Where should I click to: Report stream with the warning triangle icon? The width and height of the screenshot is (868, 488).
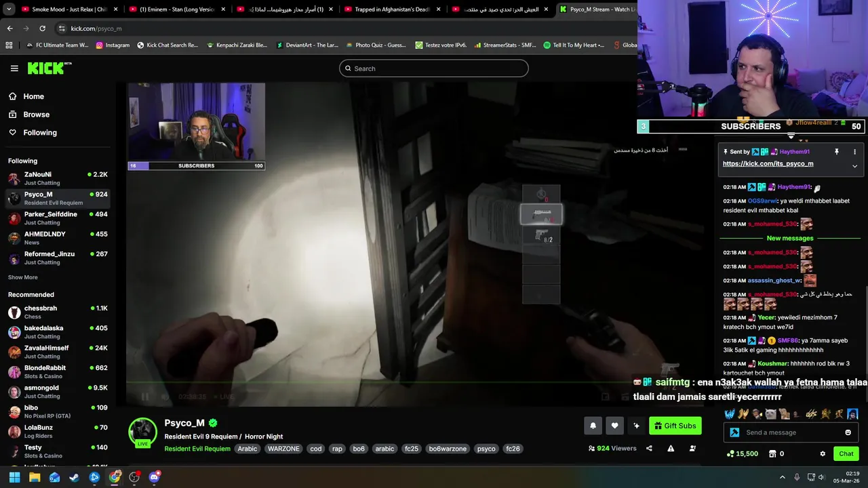click(671, 448)
